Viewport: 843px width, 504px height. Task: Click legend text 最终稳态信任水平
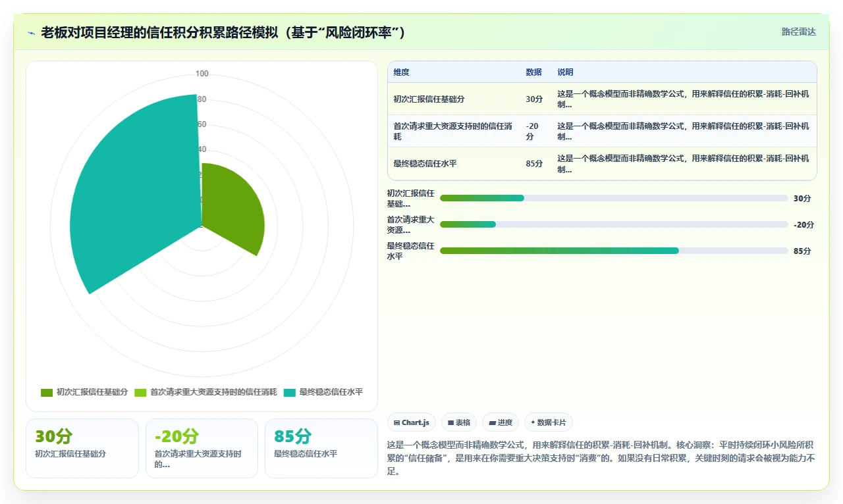[x=331, y=392]
